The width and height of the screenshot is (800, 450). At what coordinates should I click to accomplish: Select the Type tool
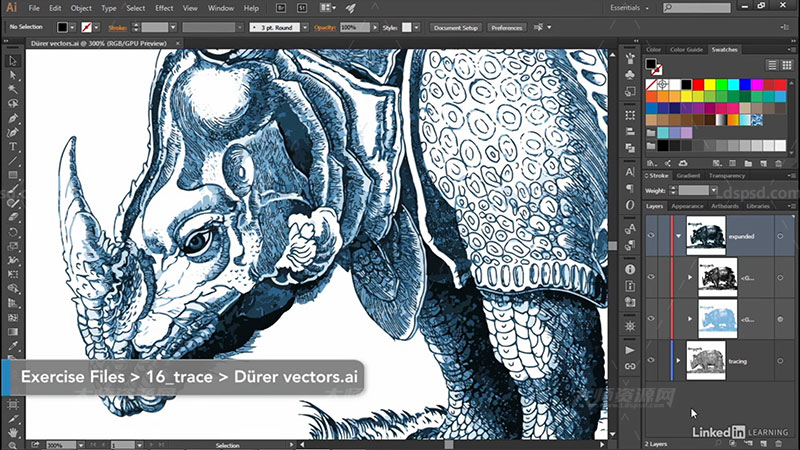click(13, 147)
